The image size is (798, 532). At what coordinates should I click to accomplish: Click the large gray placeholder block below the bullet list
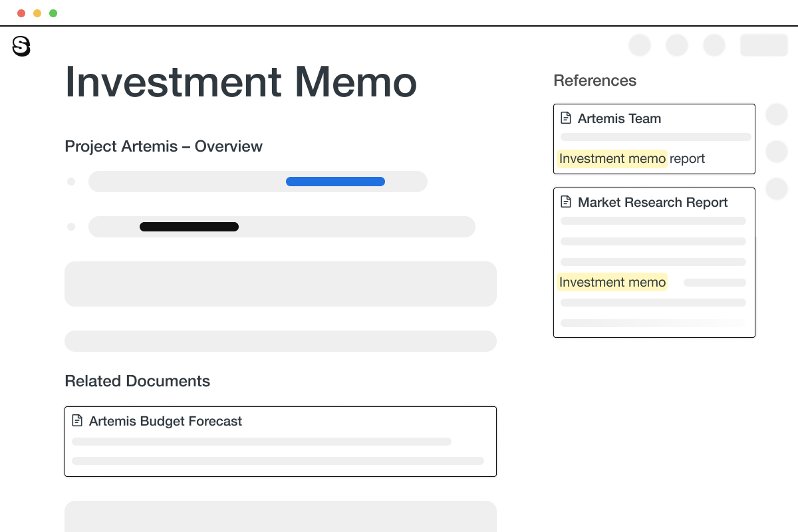click(281, 284)
